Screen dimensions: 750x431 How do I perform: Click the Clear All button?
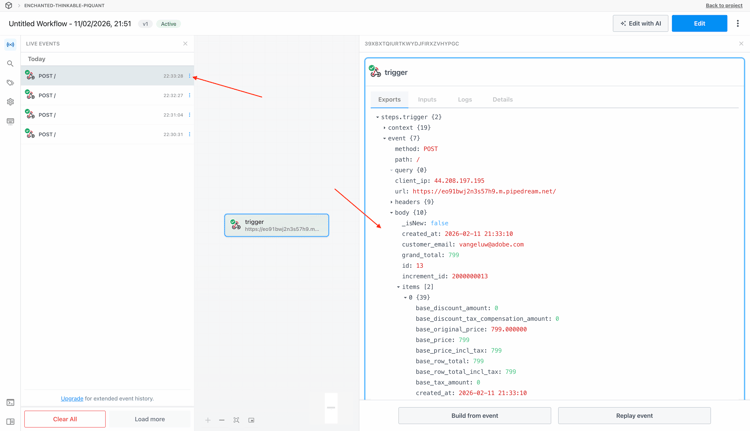click(65, 419)
